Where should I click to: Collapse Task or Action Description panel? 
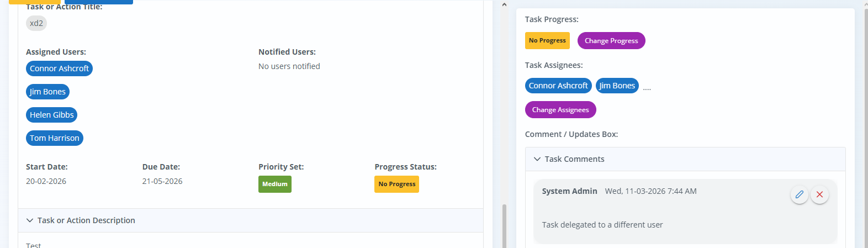coord(30,220)
